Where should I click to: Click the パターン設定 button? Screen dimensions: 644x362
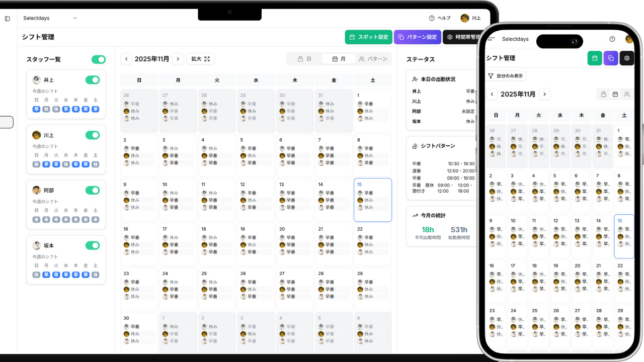point(418,37)
